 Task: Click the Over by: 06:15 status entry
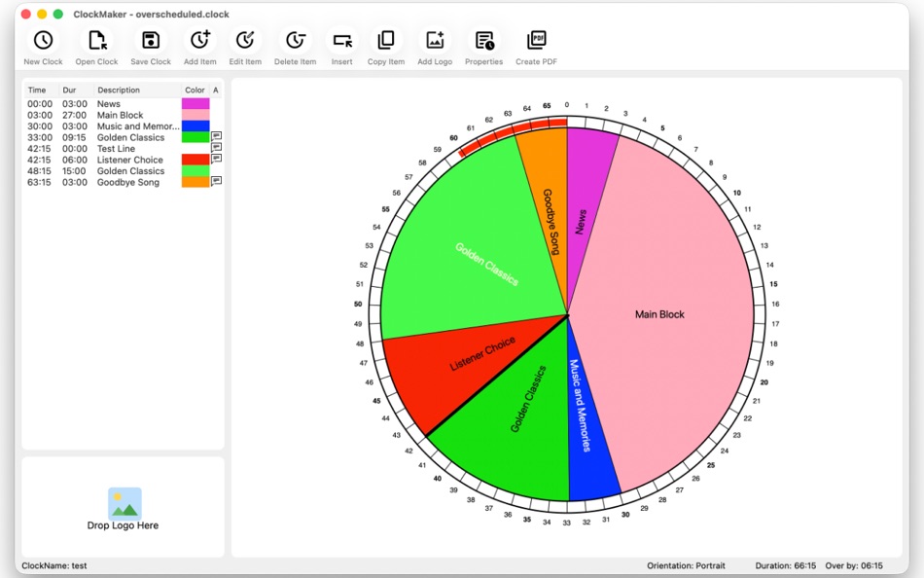click(854, 565)
